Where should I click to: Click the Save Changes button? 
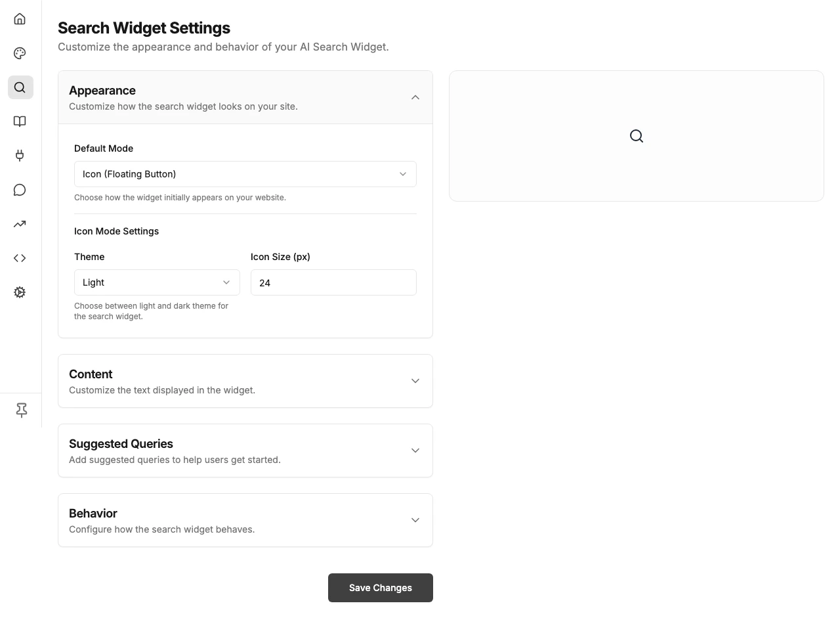click(380, 587)
